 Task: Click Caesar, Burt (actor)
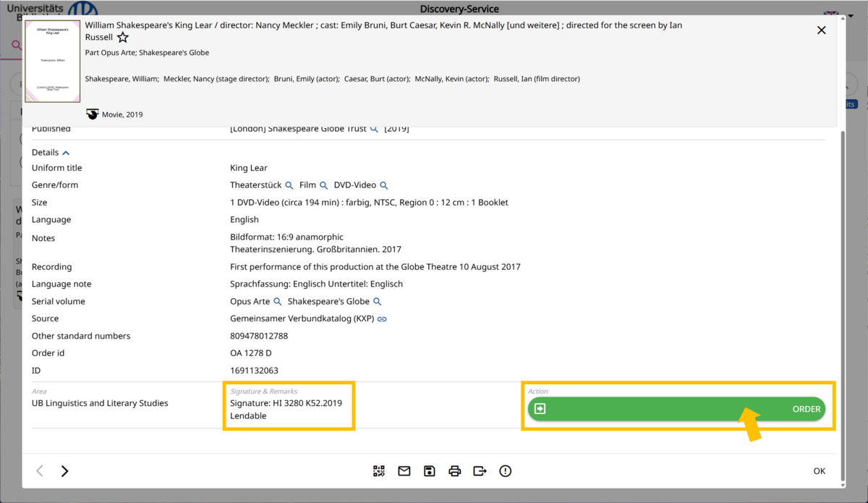[x=377, y=79]
